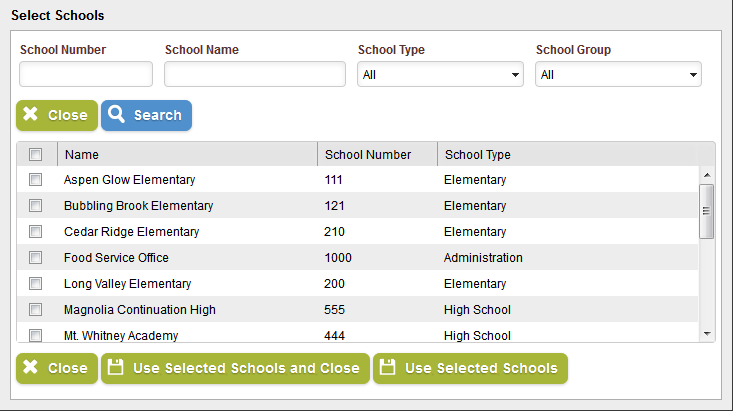Viewport: 733px width, 411px height.
Task: Click the X icon on top Close button
Action: click(x=31, y=115)
